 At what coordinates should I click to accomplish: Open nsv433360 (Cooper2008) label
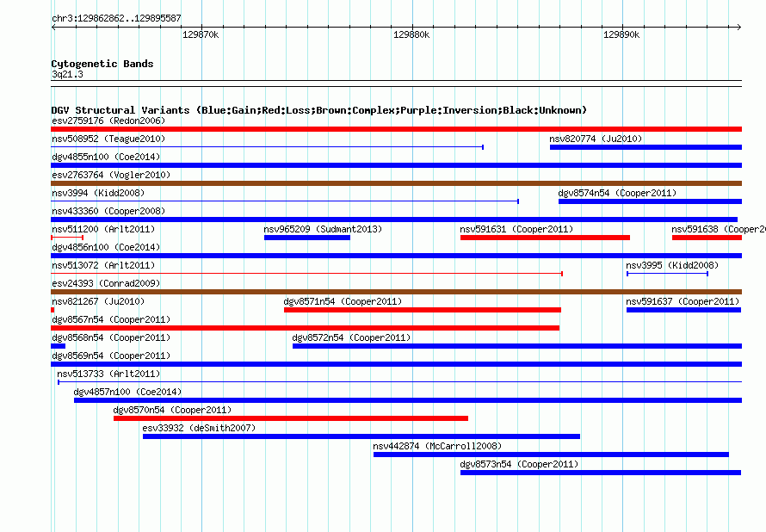tap(108, 211)
